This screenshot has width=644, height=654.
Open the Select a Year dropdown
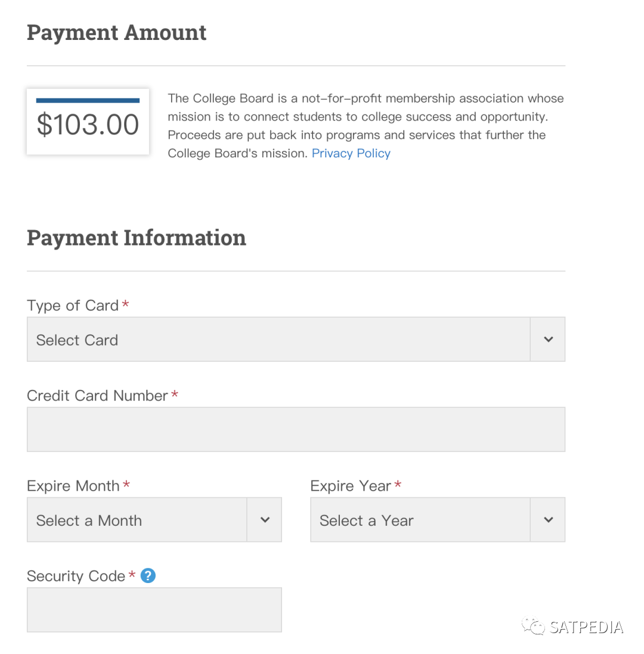click(420, 520)
